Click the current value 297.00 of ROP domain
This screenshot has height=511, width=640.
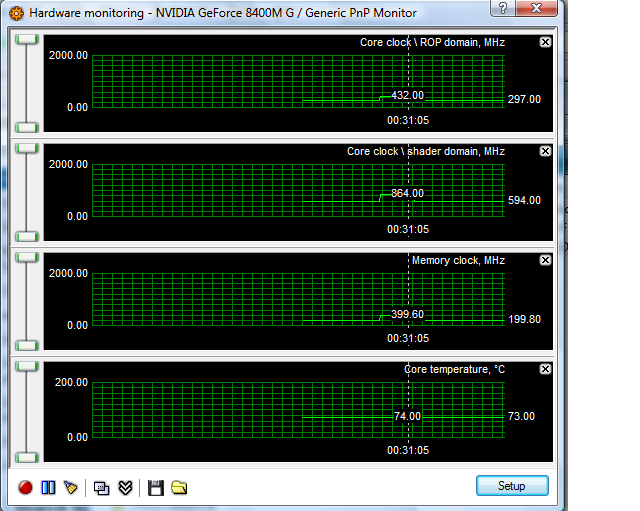(x=524, y=99)
